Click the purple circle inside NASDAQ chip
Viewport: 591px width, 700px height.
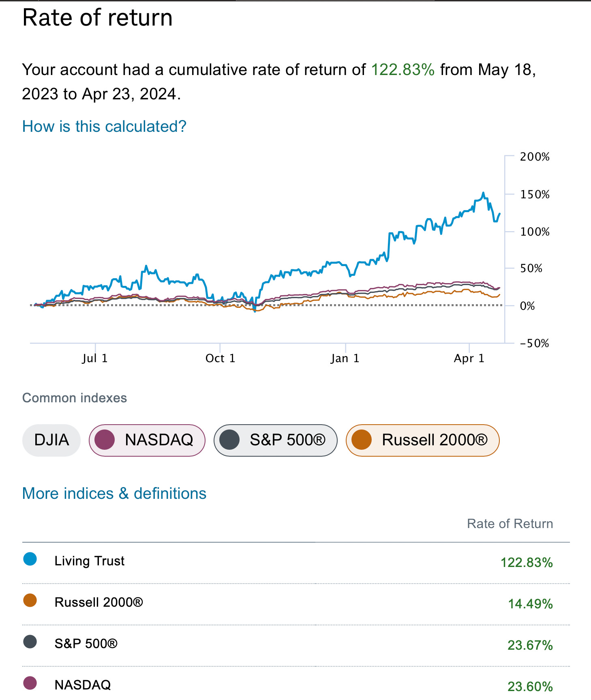pos(105,440)
